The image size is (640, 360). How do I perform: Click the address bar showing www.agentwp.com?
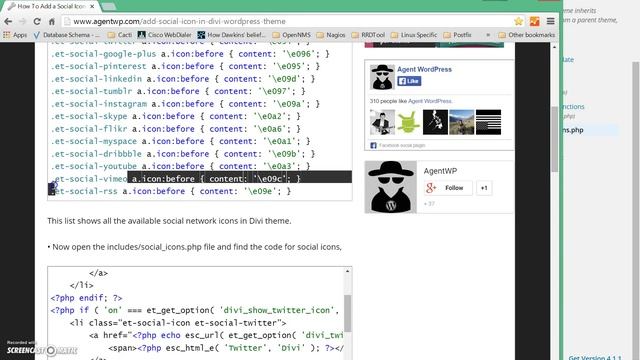(286, 21)
